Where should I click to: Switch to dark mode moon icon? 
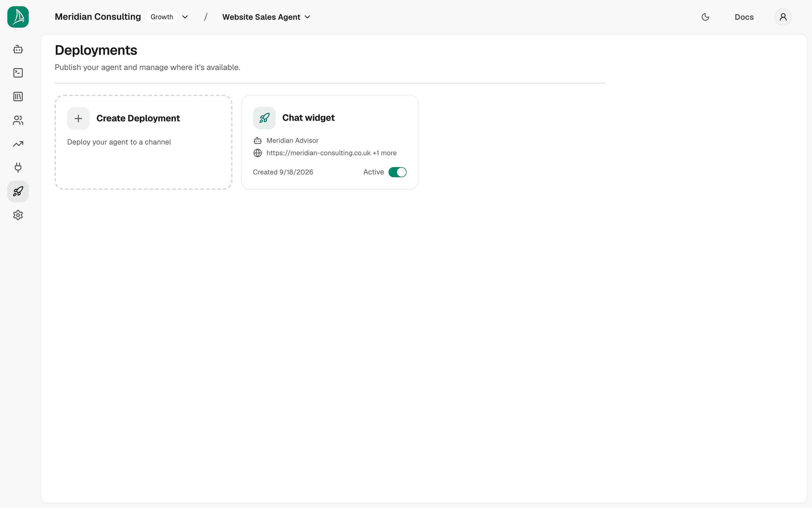click(x=705, y=17)
